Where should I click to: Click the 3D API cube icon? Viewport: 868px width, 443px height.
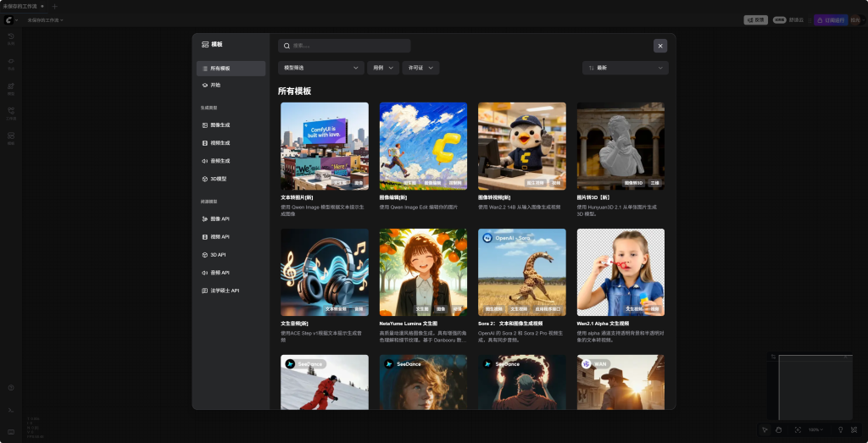205,254
